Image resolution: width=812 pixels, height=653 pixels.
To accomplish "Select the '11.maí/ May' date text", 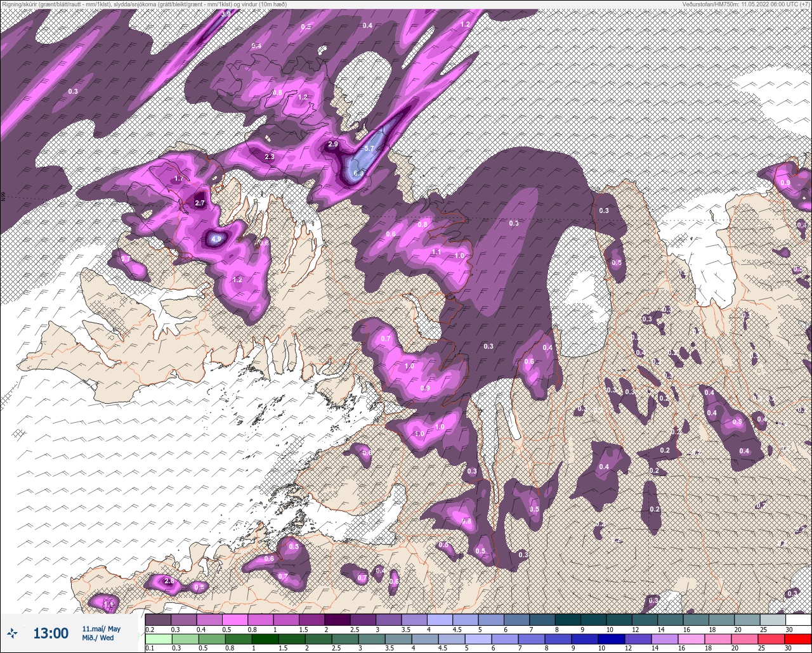I will pyautogui.click(x=101, y=629).
